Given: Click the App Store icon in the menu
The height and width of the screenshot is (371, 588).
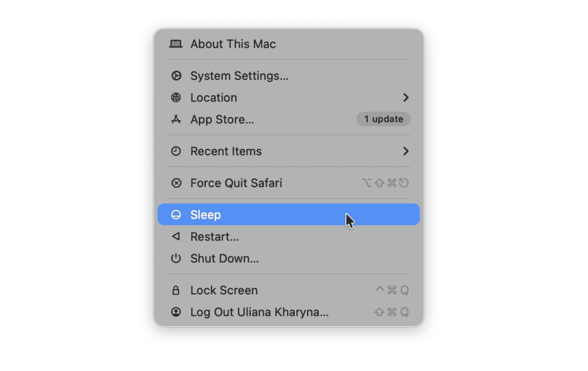Looking at the screenshot, I should tap(176, 119).
